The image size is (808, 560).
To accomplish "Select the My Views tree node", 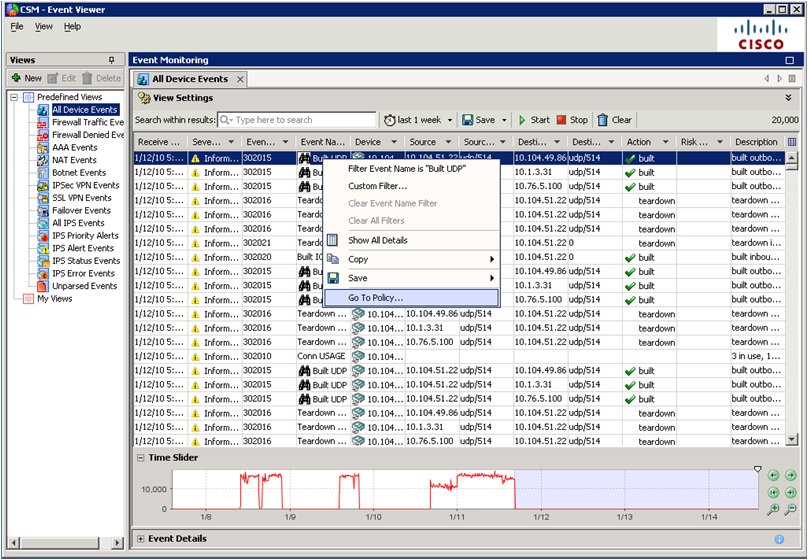I will point(55,299).
